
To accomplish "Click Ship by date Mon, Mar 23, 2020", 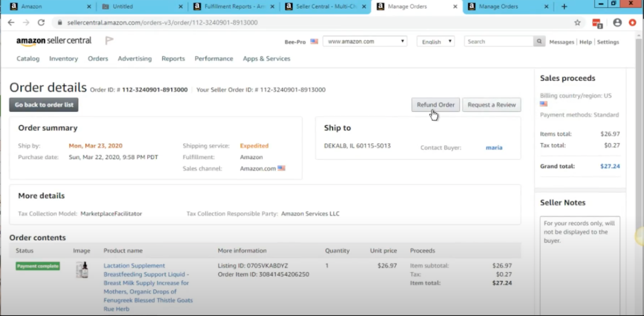I will 95,146.
